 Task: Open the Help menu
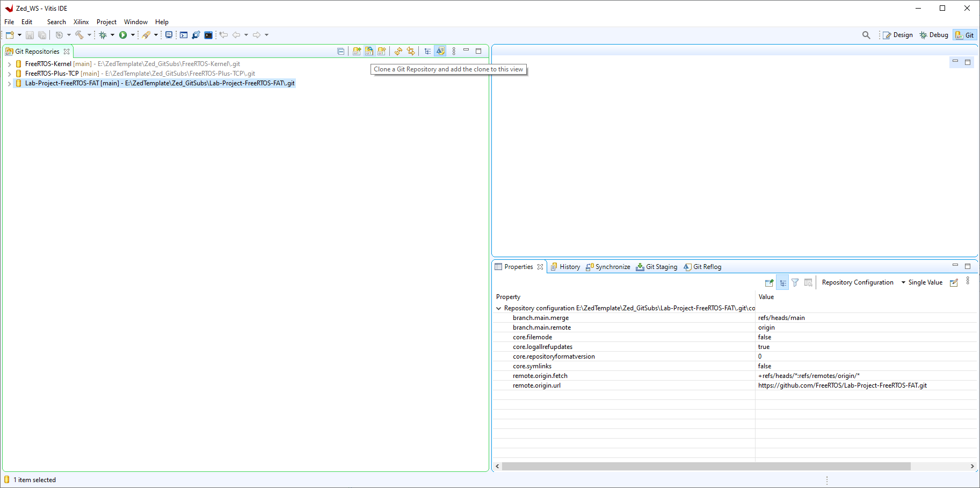[x=162, y=22]
